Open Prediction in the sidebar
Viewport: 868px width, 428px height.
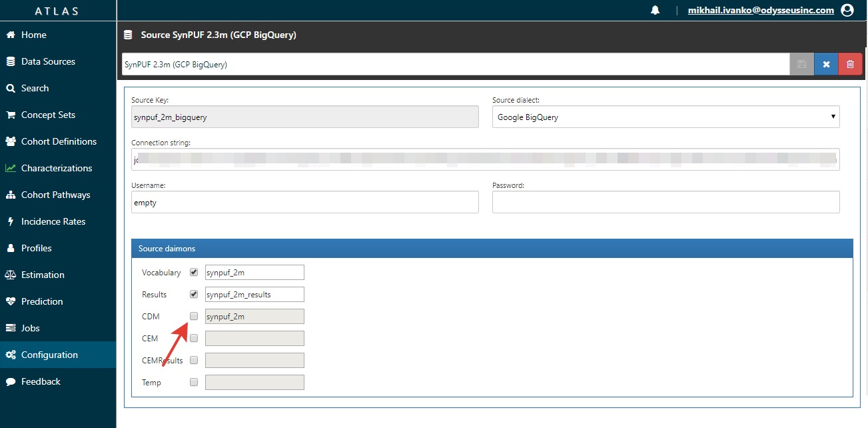(58, 301)
